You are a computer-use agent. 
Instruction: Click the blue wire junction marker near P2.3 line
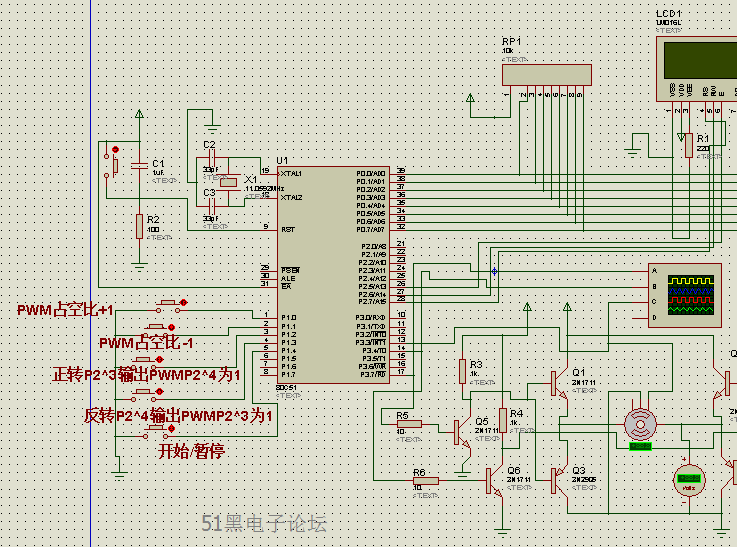(494, 272)
